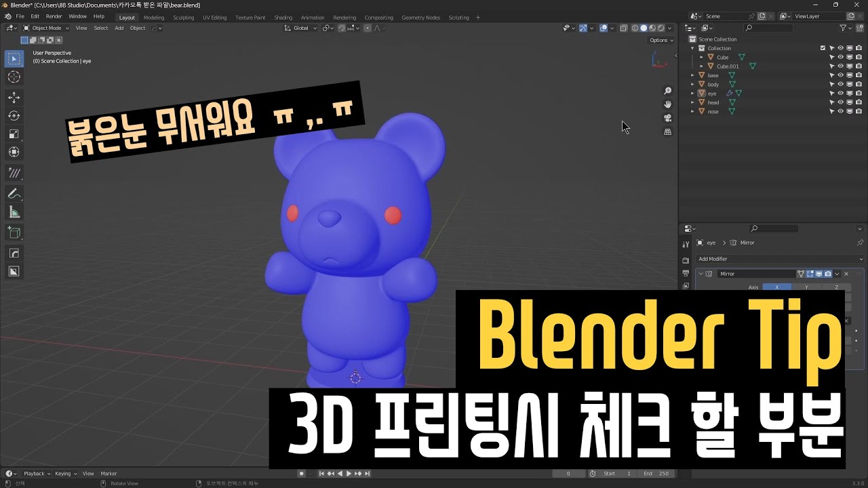Select the Select Box tool
Image resolution: width=868 pixels, height=488 pixels.
coord(14,59)
